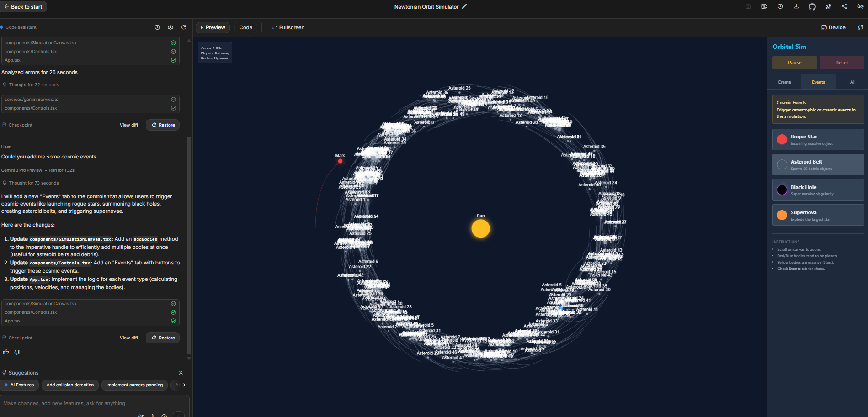This screenshot has width=868, height=417.
Task: Trigger the Black Hole singularity event
Action: tap(818, 190)
